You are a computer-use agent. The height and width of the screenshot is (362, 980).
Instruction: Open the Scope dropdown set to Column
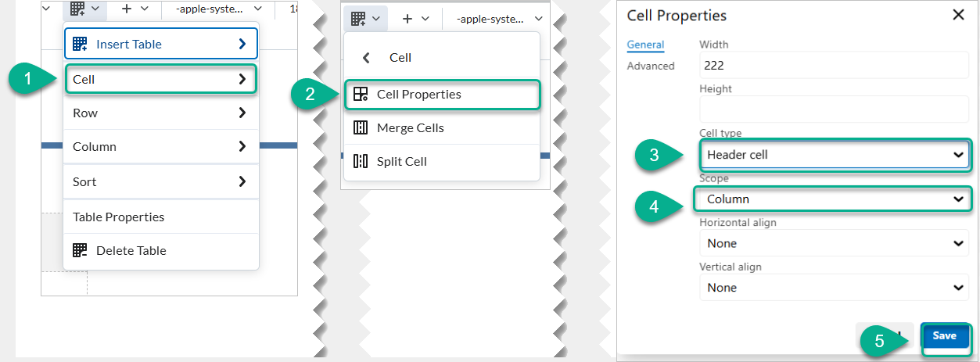[x=834, y=199]
